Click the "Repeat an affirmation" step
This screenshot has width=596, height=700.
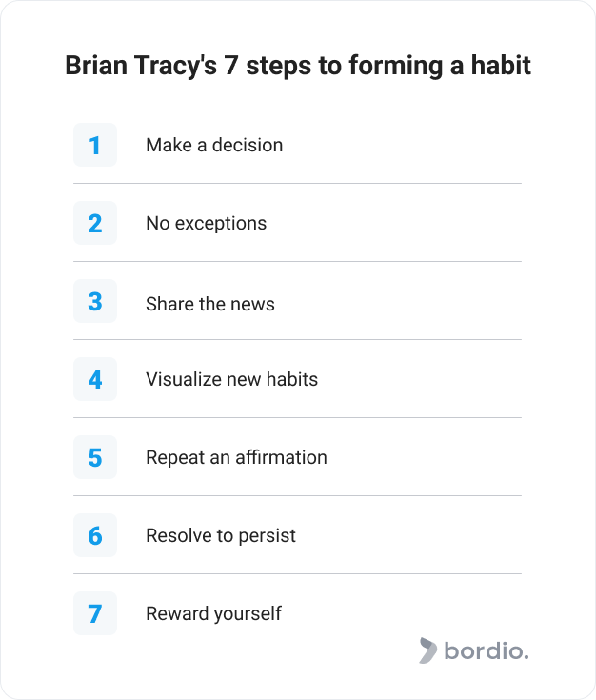point(237,457)
